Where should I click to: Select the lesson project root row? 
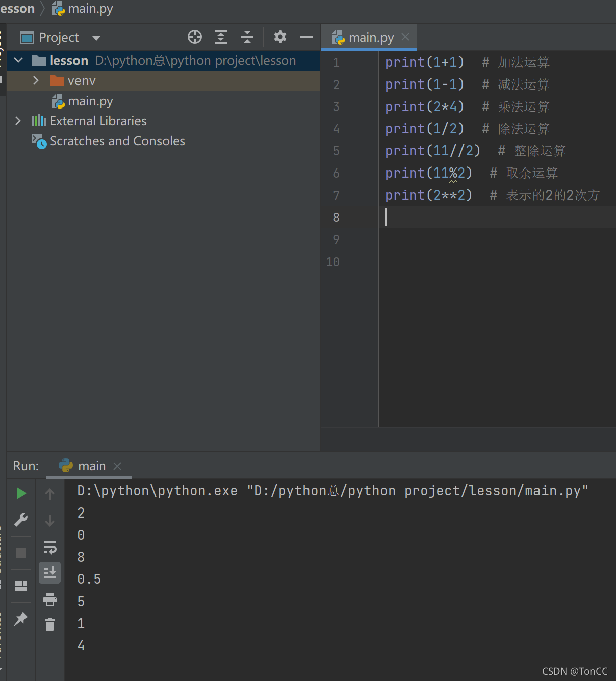163,60
